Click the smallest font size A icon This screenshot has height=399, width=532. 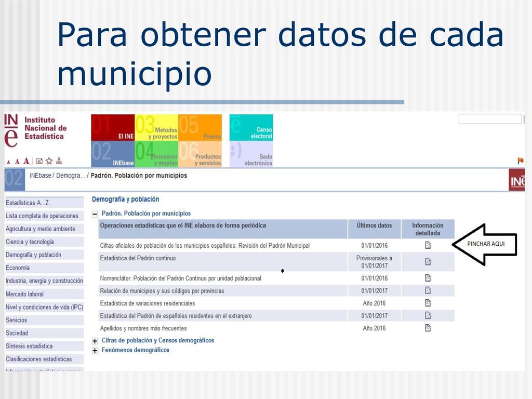[x=8, y=163]
